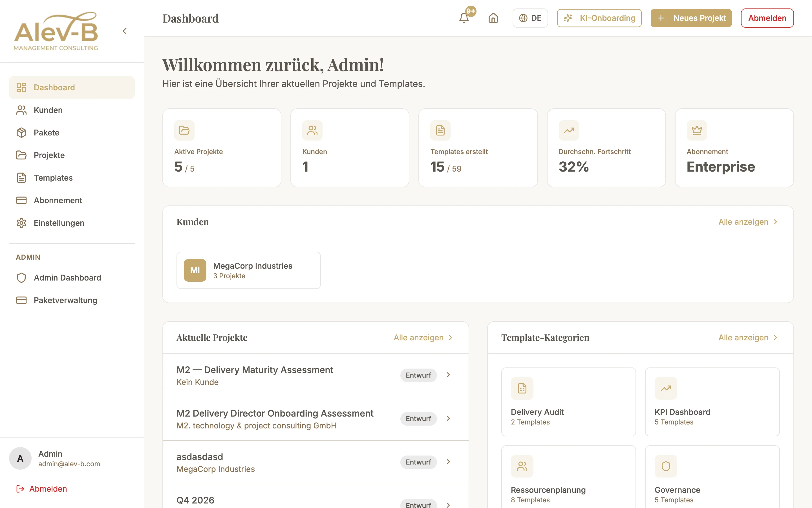This screenshot has height=508, width=812.
Task: Open Delivery Audit category card
Action: [x=568, y=402]
